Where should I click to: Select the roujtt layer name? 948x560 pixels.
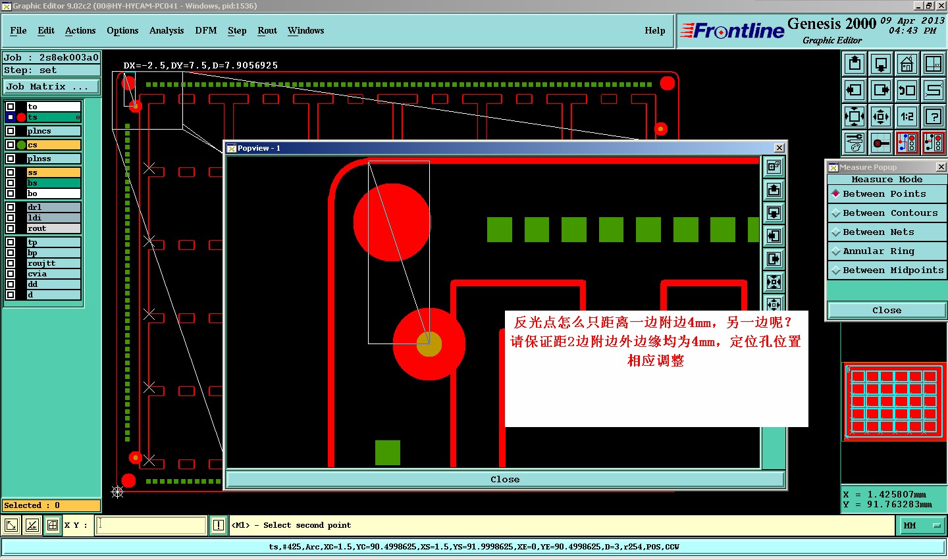(x=53, y=263)
